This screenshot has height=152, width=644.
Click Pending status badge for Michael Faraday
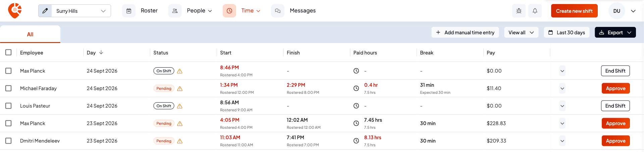[x=164, y=88]
